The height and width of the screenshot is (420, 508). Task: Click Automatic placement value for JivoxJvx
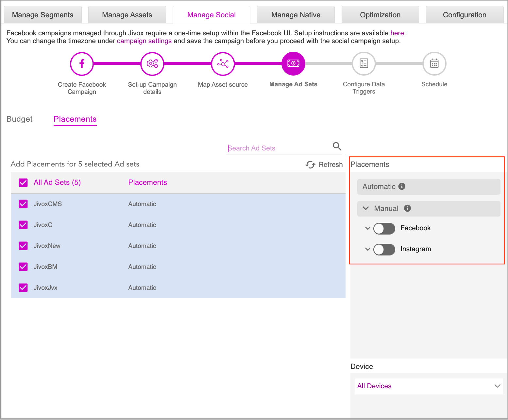[x=142, y=288]
